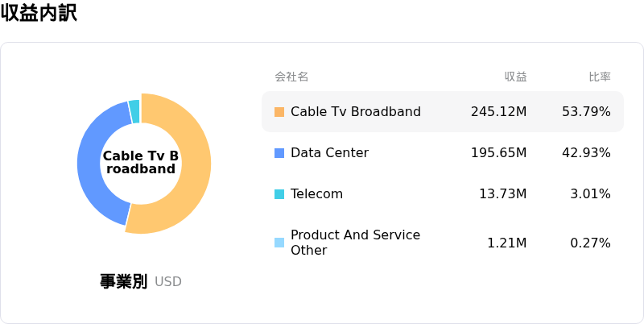Click the teal Telecom legend swatch
Screen dimensions: 644x324
tap(279, 194)
